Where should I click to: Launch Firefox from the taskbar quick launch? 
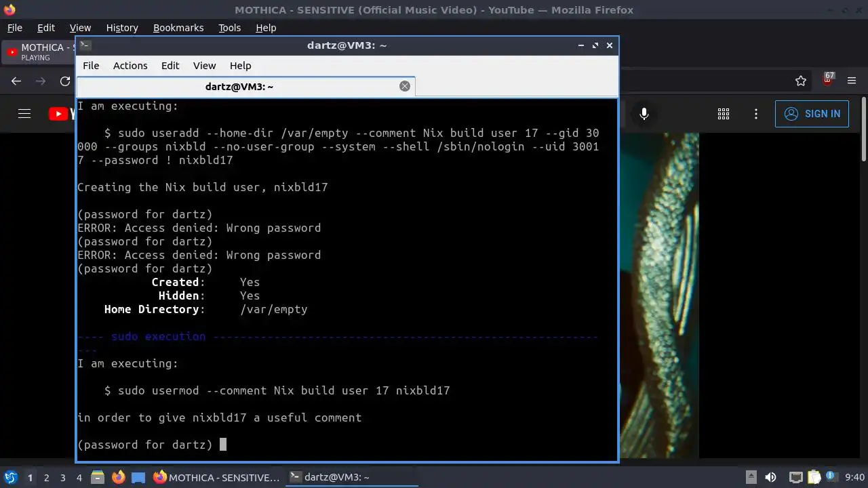tap(118, 477)
